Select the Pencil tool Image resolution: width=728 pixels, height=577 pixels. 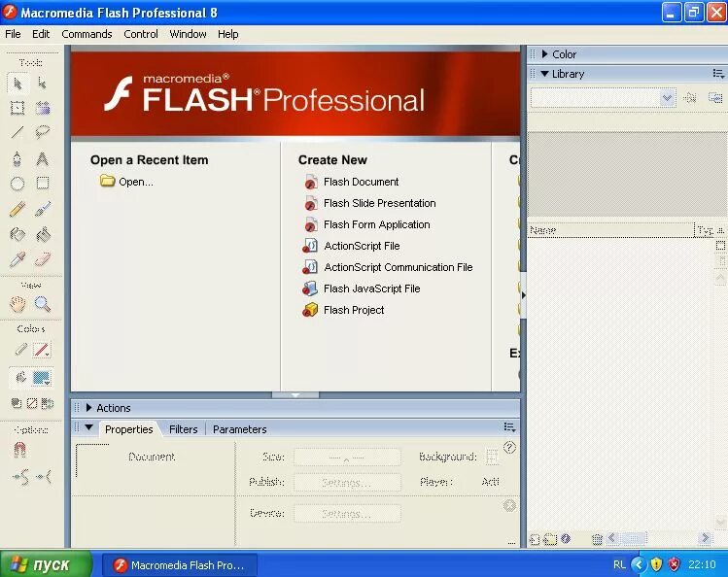pos(17,210)
